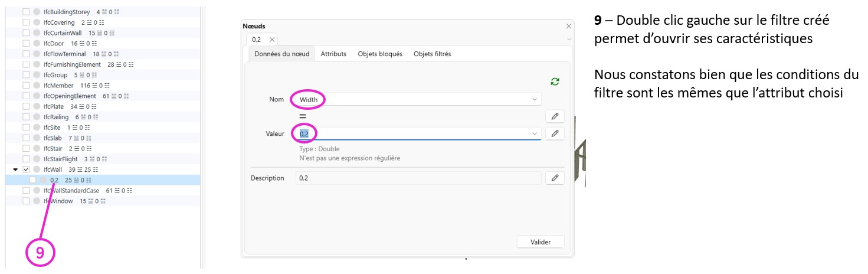Click pencil edit icon beside Valeur field
The image size is (868, 274).
(554, 134)
